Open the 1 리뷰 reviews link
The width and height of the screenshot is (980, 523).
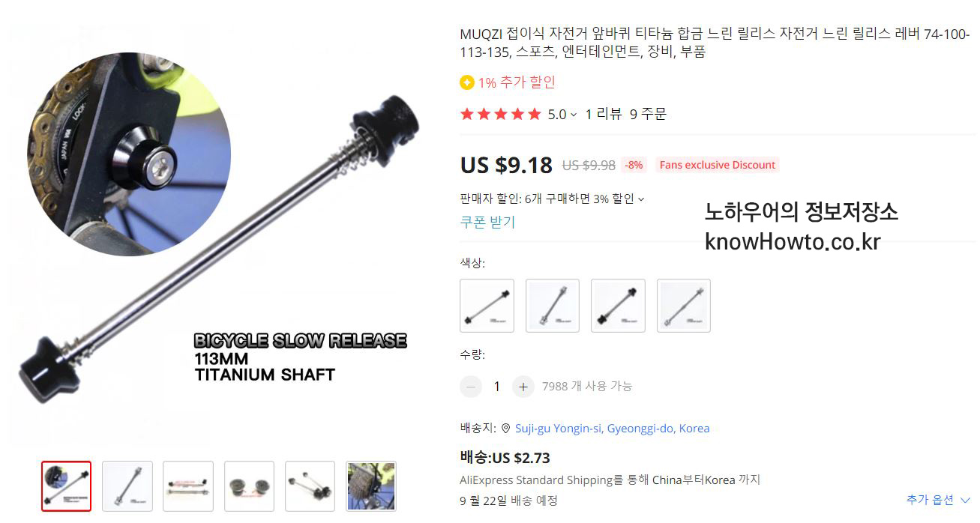click(x=604, y=114)
